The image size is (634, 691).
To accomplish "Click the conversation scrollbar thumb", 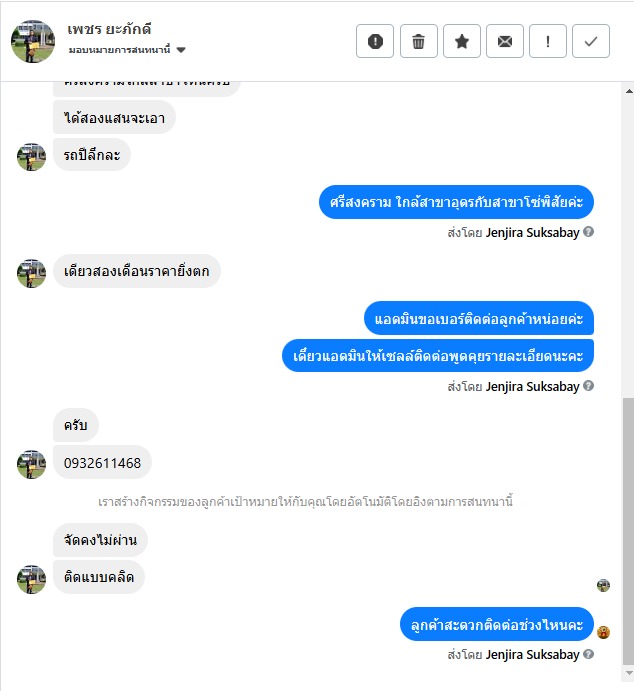I will (628, 531).
